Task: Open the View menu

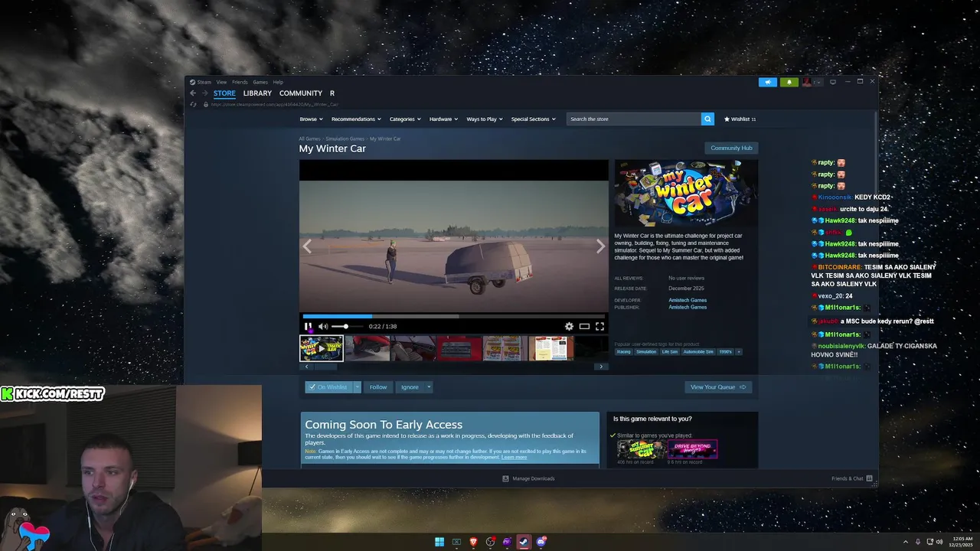Action: (x=221, y=82)
